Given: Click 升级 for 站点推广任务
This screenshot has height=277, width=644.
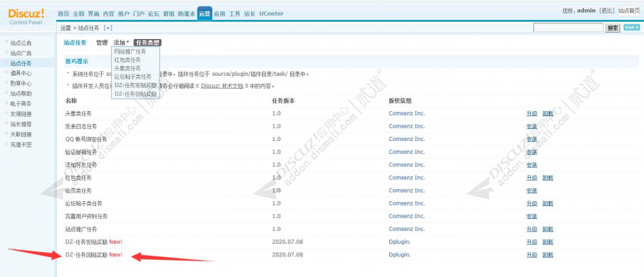Looking at the screenshot, I should click(x=532, y=229).
